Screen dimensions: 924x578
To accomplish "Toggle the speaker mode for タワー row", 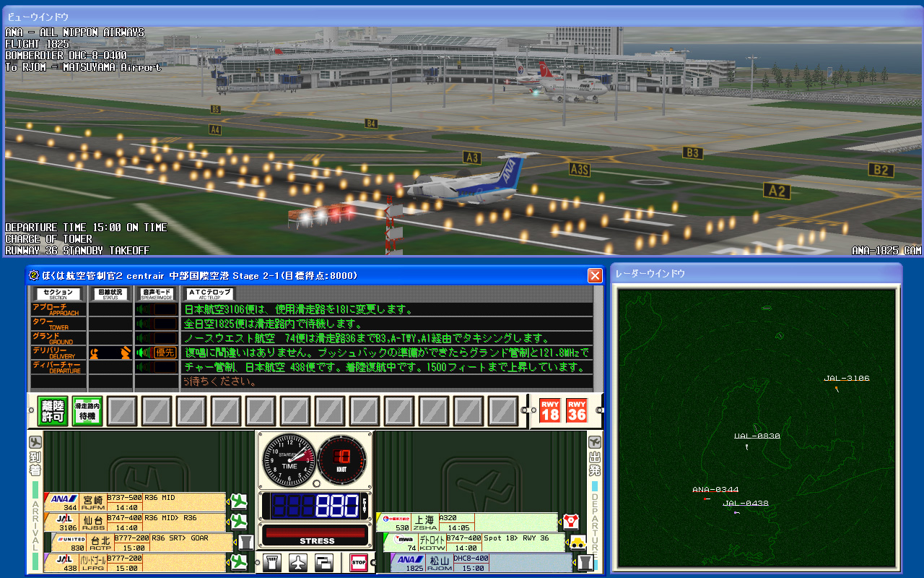I will pyautogui.click(x=155, y=324).
